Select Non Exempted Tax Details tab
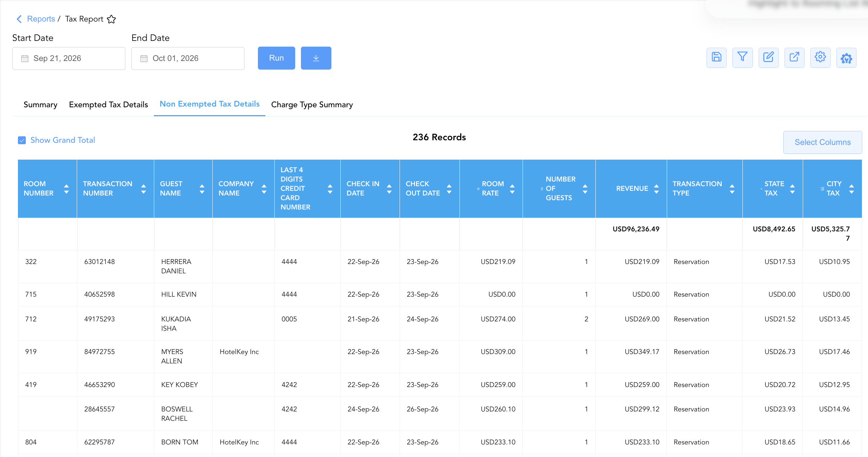Screen dimensions: 868x457 (209, 104)
